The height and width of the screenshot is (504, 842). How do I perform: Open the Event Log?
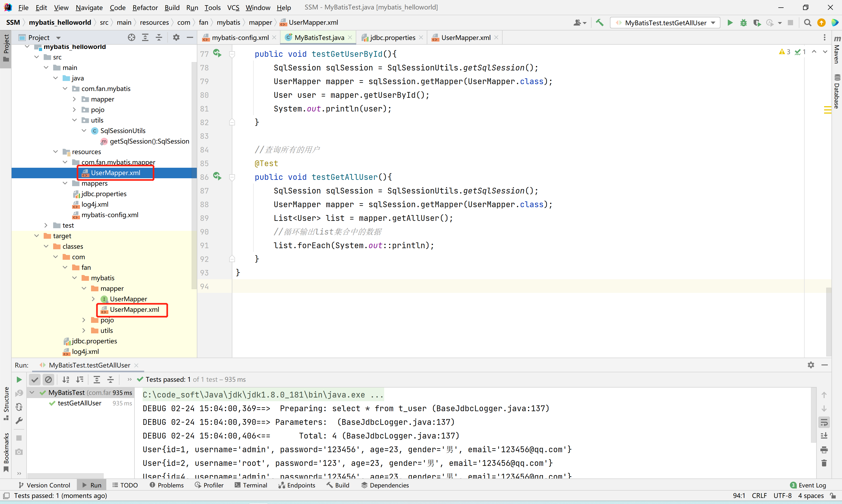[x=808, y=485]
